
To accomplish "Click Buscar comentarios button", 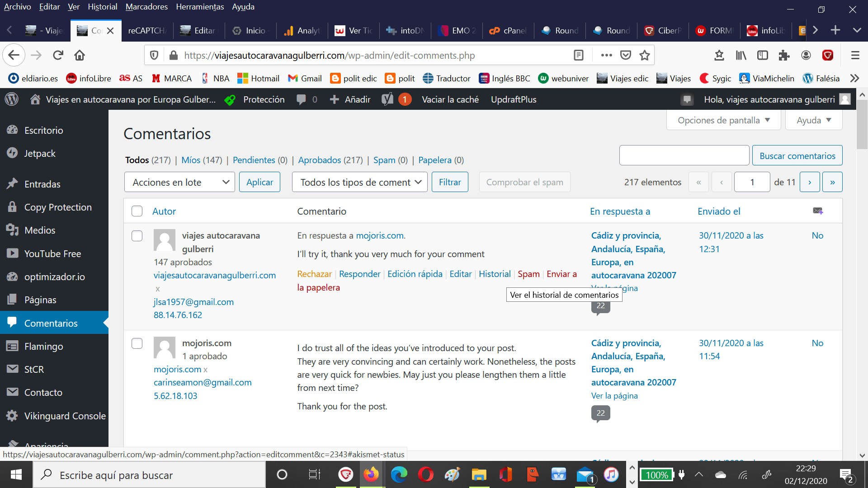I will click(x=797, y=156).
